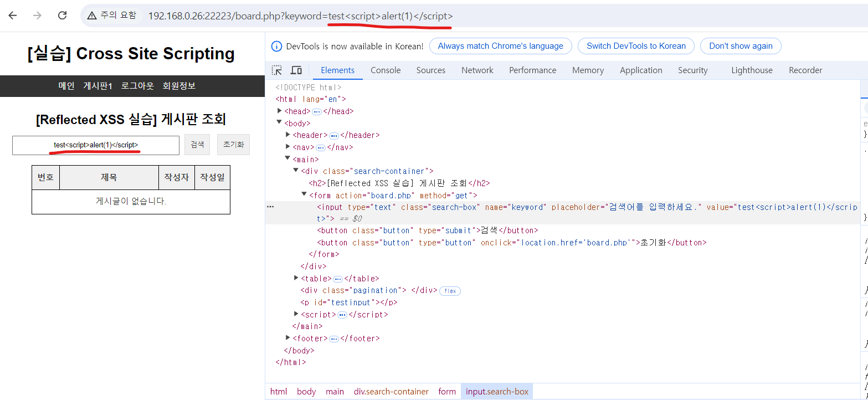Click the 초기화 reset button
The image size is (868, 400).
233,145
